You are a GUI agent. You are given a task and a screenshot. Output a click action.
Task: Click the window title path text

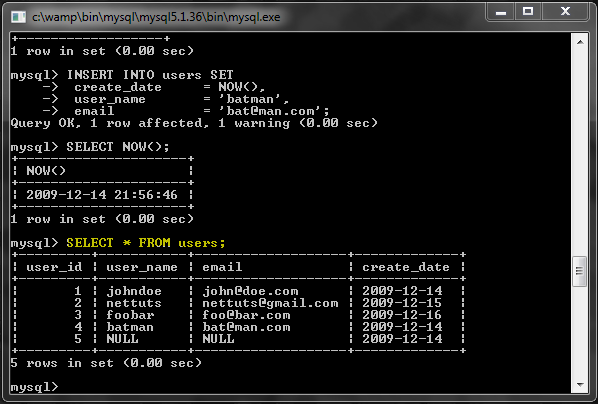coord(156,17)
